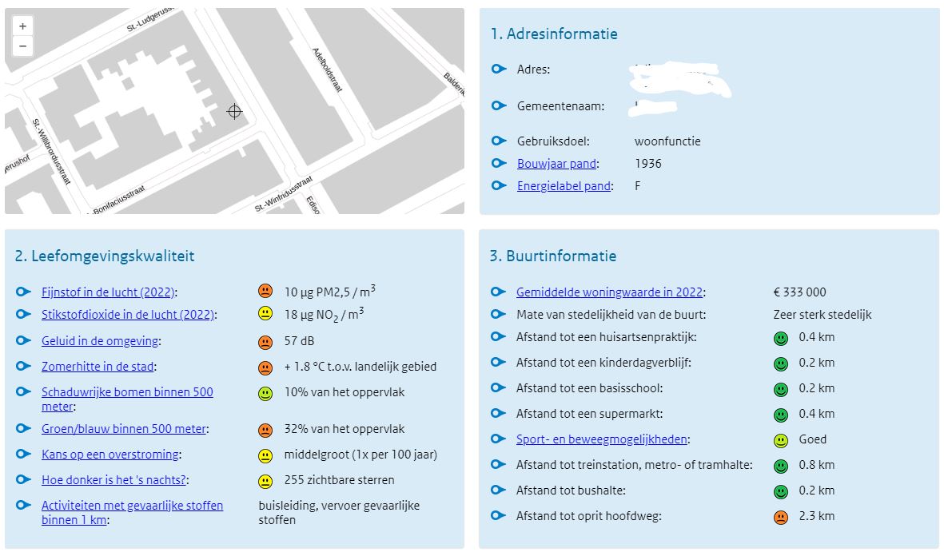Click the bullet icon beside Mate van stedelijkheid

(x=499, y=314)
